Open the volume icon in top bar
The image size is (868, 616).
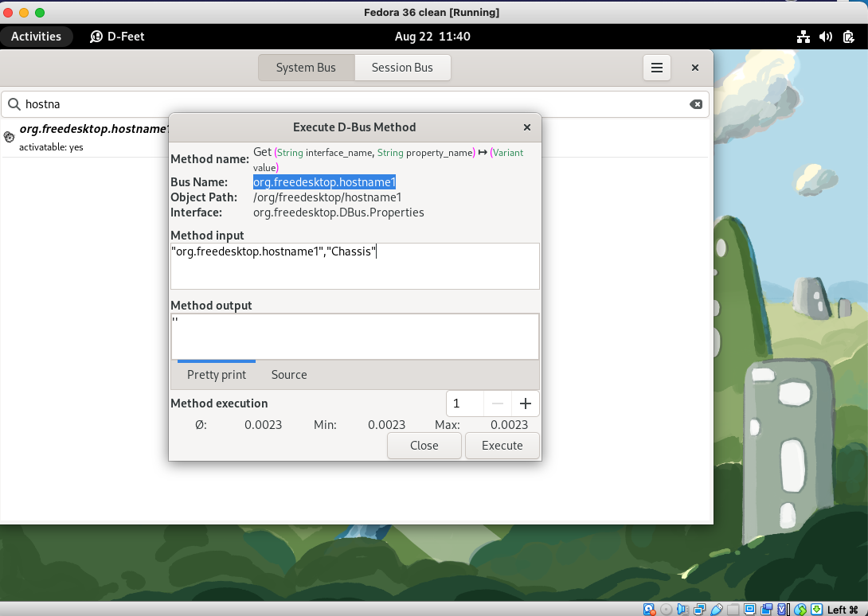pyautogui.click(x=826, y=37)
